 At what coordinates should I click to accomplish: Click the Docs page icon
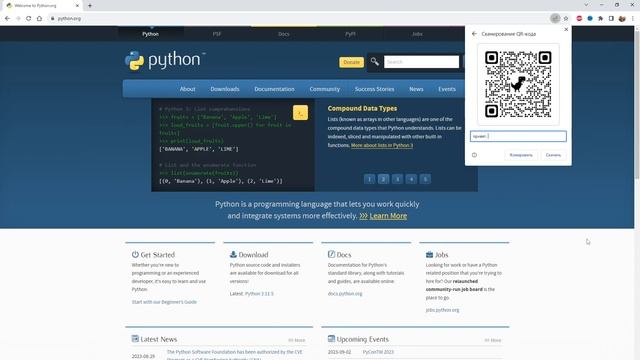click(331, 254)
